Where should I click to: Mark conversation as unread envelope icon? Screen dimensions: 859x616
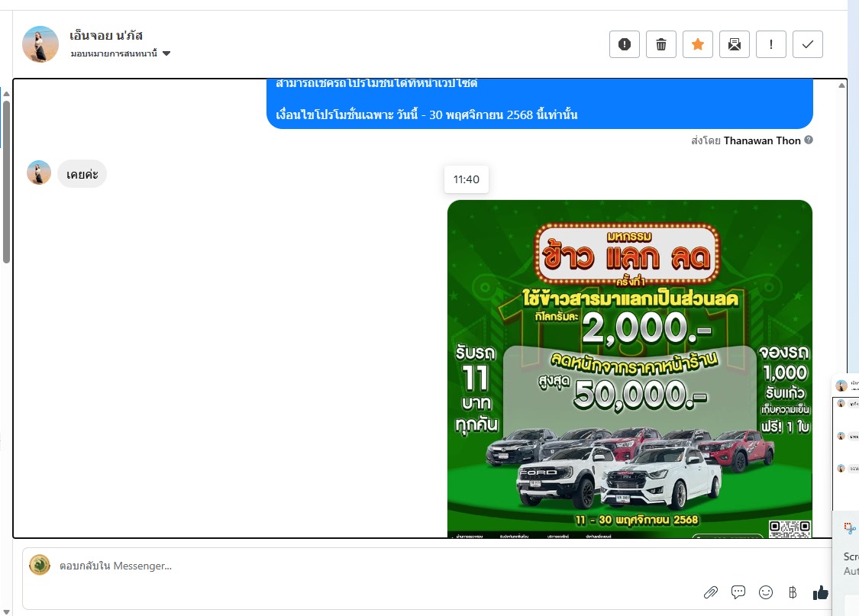(735, 44)
